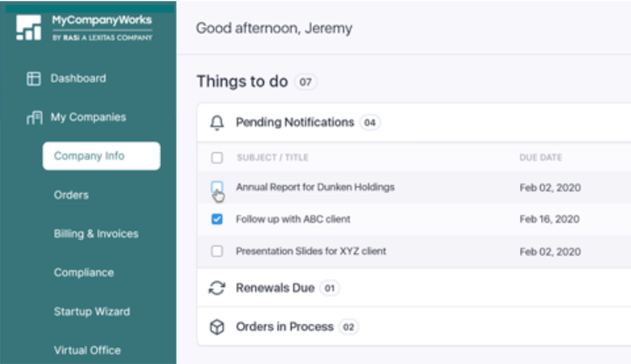The height and width of the screenshot is (364, 631).
Task: Check the Annual Report for Dunken Holdings checkbox
Action: tap(217, 187)
